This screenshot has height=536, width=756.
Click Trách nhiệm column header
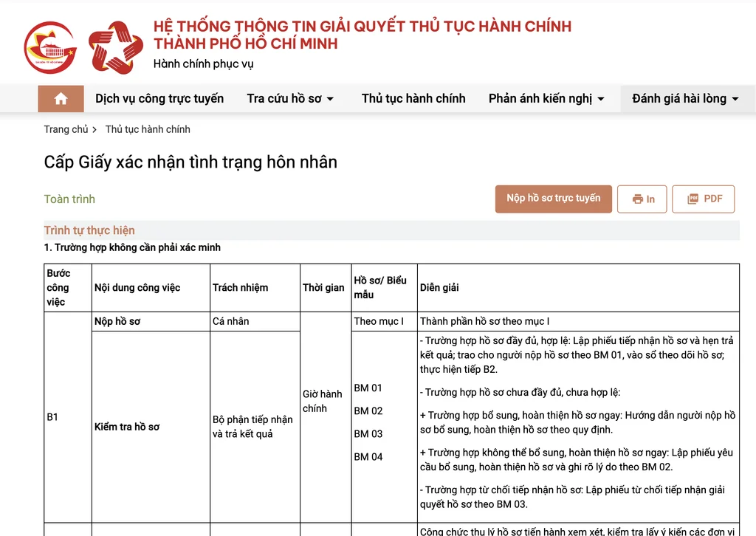pyautogui.click(x=255, y=287)
